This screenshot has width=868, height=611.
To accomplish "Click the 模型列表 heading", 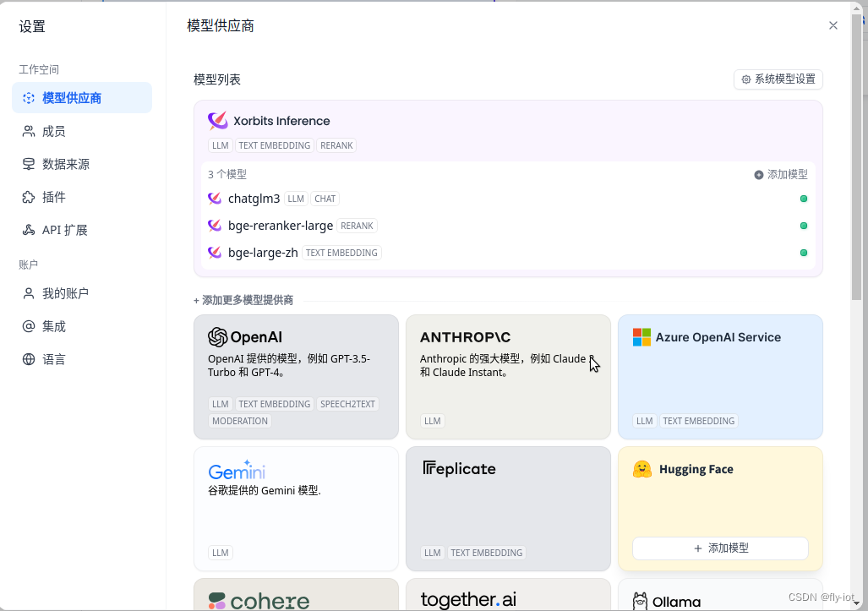I will [x=217, y=79].
